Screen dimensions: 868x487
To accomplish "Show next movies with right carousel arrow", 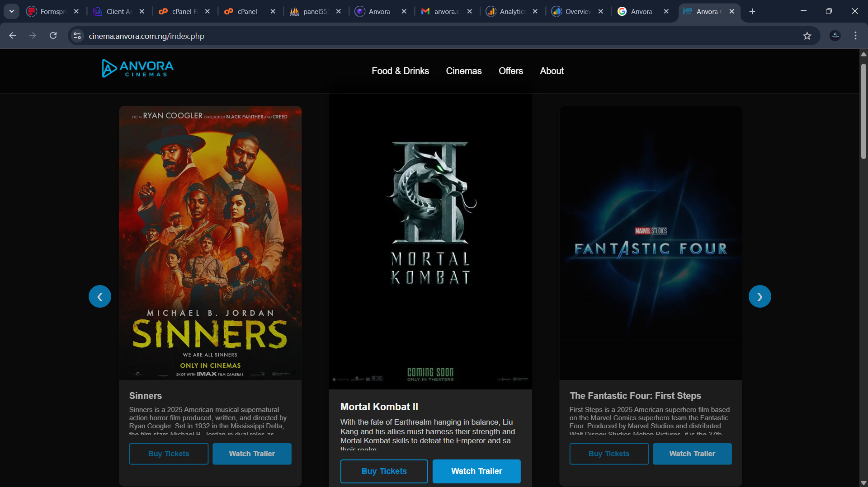I will point(759,296).
